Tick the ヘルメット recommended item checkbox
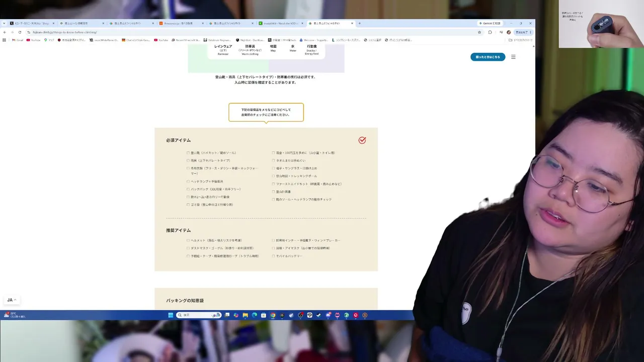The height and width of the screenshot is (362, 644). [188, 240]
